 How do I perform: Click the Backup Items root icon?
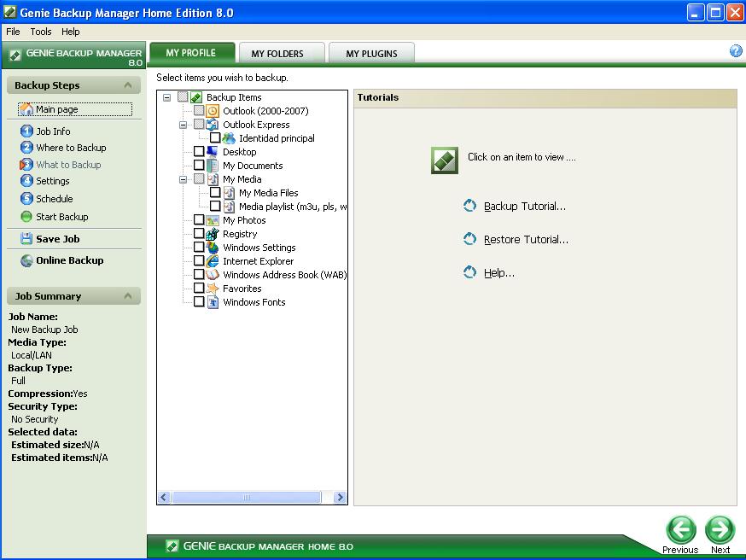[x=196, y=97]
